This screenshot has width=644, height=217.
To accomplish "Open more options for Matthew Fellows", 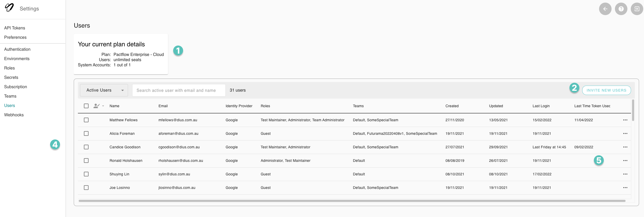I will (x=625, y=120).
